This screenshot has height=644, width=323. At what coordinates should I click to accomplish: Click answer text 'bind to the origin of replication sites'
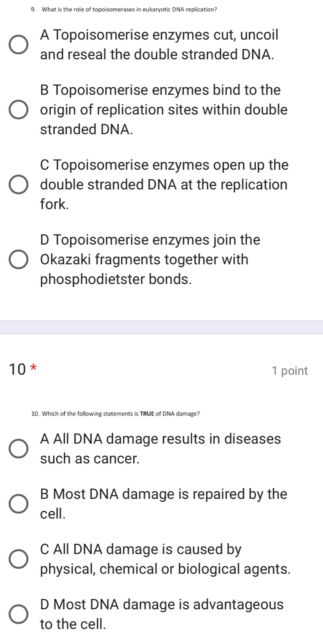pyautogui.click(x=164, y=110)
